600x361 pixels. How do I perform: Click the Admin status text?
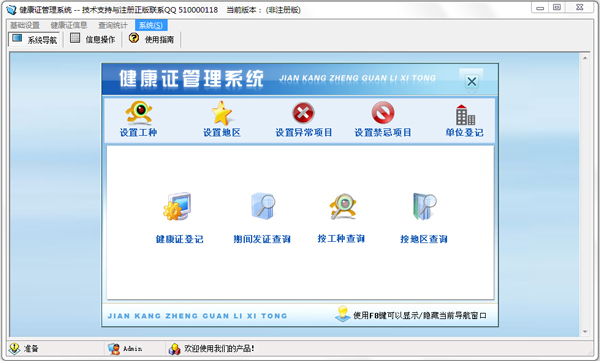pyautogui.click(x=132, y=349)
